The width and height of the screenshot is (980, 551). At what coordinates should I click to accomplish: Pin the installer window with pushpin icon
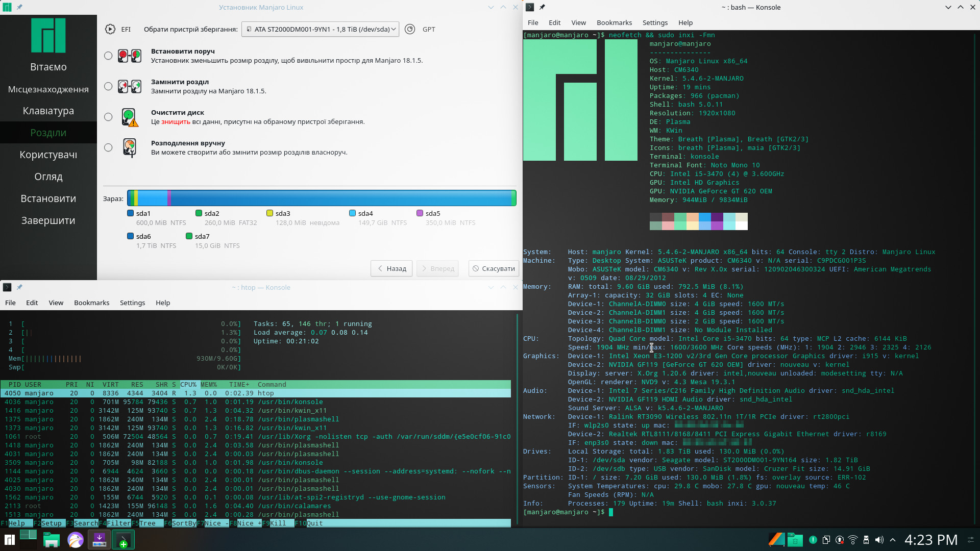19,7
